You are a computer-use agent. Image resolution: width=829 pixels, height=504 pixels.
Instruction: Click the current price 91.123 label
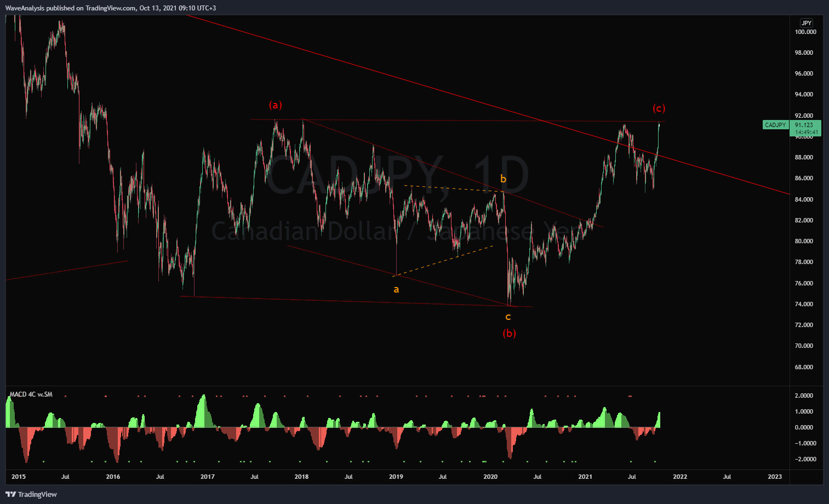pyautogui.click(x=804, y=125)
